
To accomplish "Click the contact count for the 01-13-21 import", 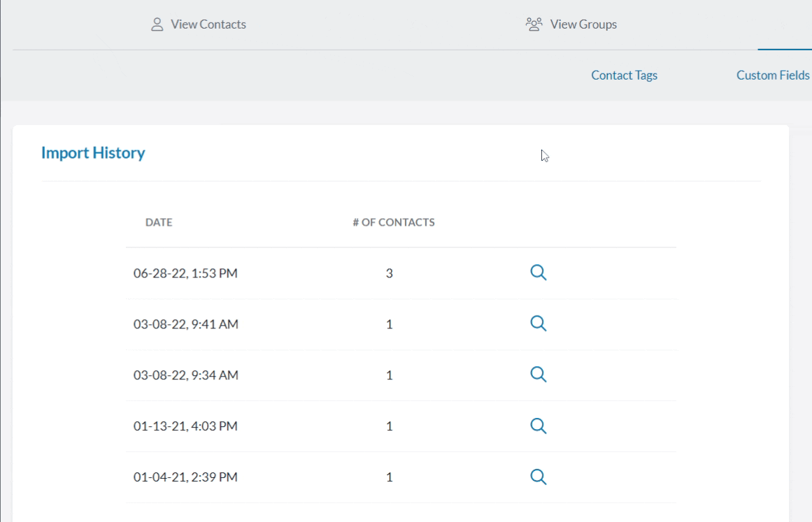I will pos(388,426).
